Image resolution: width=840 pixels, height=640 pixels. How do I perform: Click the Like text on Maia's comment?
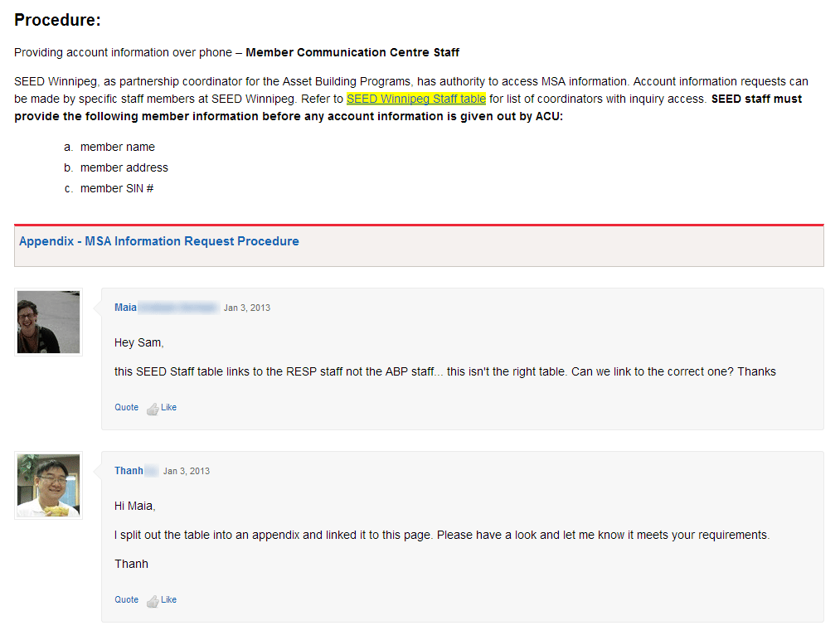click(x=169, y=408)
